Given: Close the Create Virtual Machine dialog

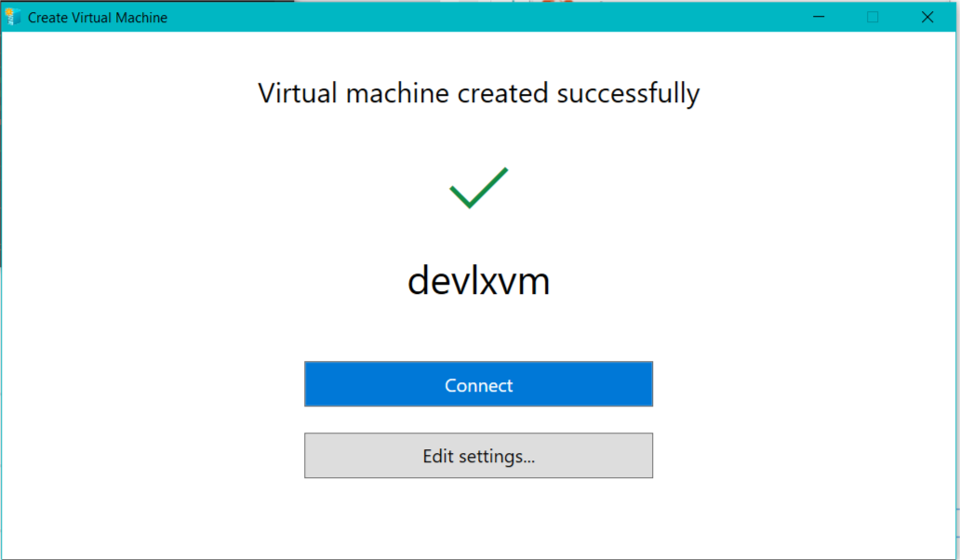Looking at the screenshot, I should pyautogui.click(x=927, y=17).
